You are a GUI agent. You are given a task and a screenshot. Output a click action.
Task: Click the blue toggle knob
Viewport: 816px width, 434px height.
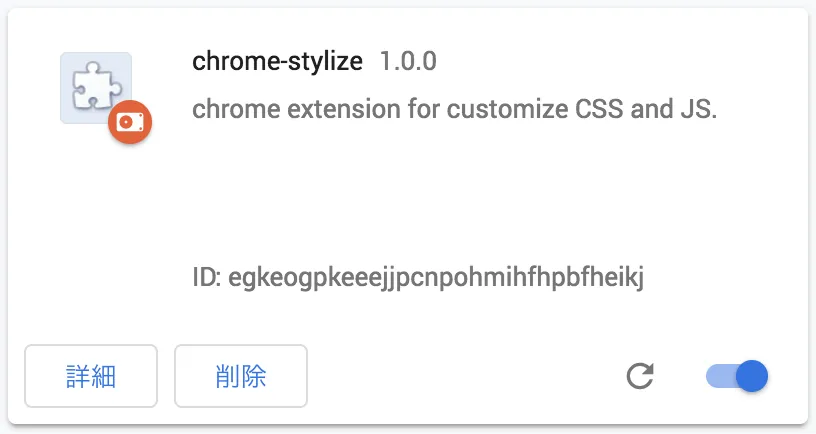751,376
